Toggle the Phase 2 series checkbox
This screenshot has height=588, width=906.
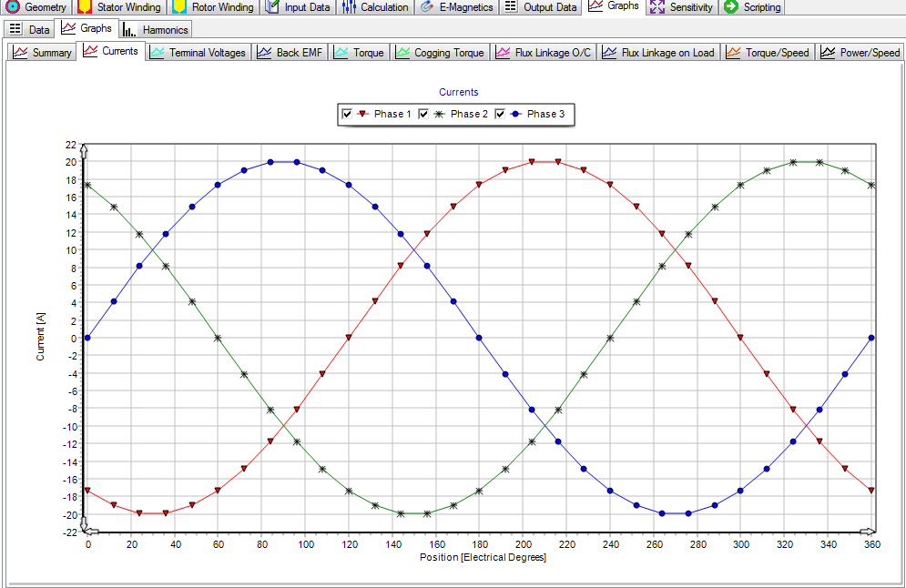[x=423, y=115]
